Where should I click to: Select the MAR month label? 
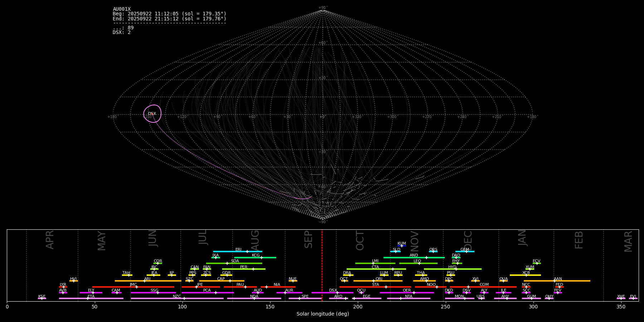[x=628, y=241]
